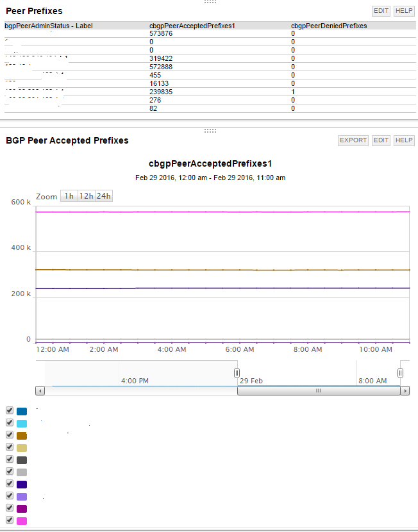Export the BGP Peer Accepted Prefixes chart

click(353, 140)
